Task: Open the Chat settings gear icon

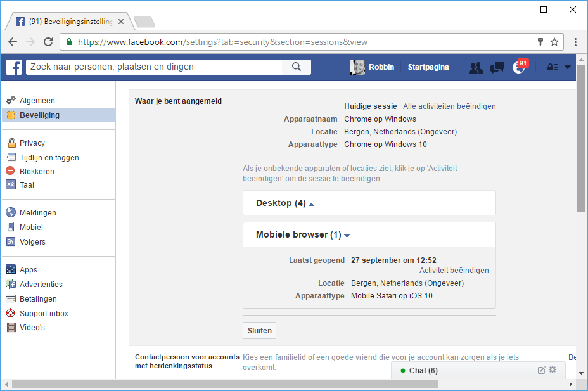Action: pyautogui.click(x=552, y=370)
